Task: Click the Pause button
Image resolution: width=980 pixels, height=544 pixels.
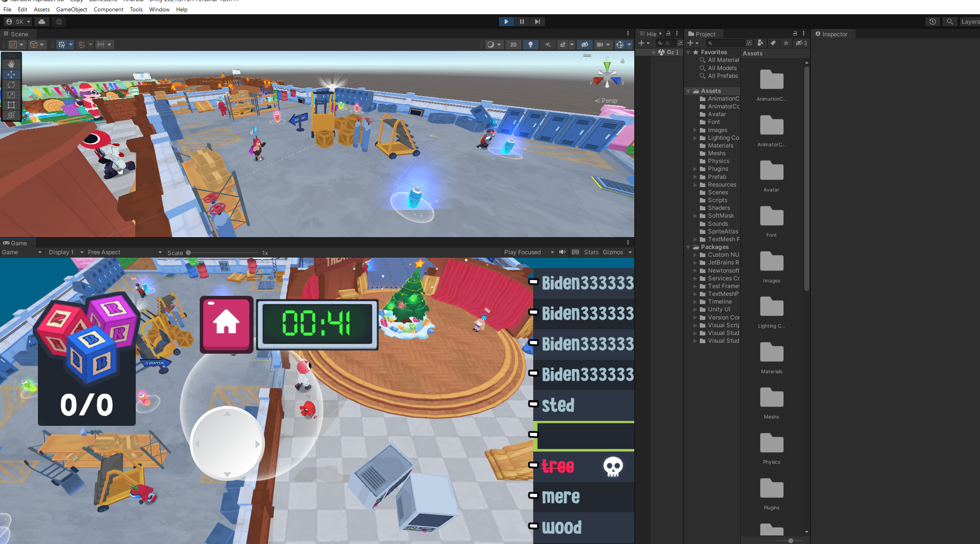Action: click(522, 22)
